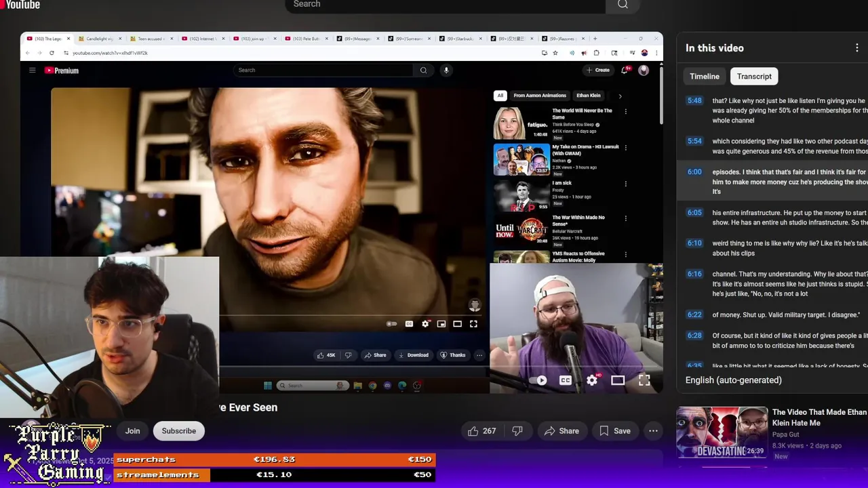This screenshot has width=868, height=488.
Task: Click the YouTube Premium logo
Action: click(x=62, y=70)
